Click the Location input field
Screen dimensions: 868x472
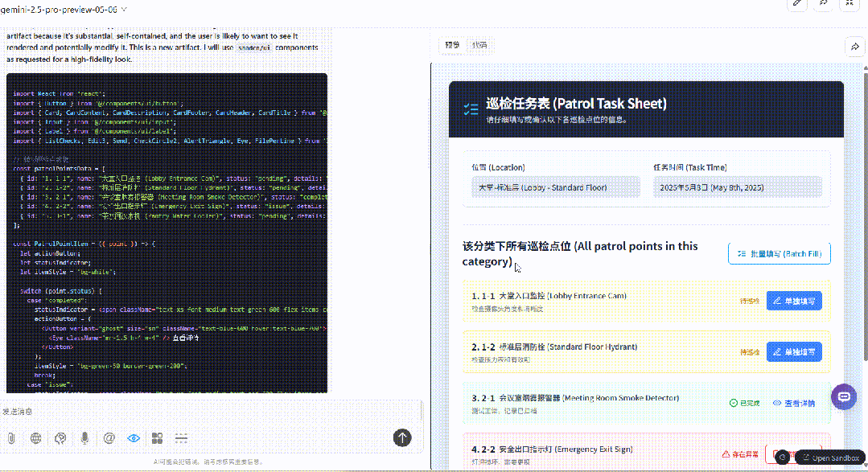[x=556, y=187]
